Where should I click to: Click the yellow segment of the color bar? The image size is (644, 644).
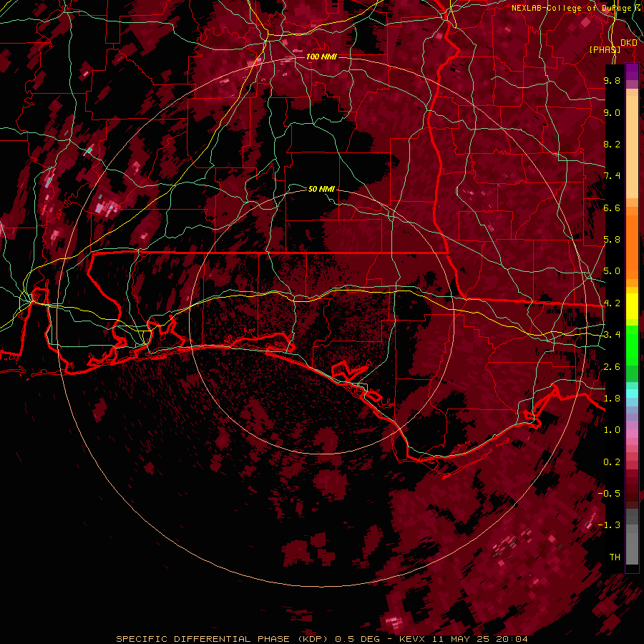[632, 306]
